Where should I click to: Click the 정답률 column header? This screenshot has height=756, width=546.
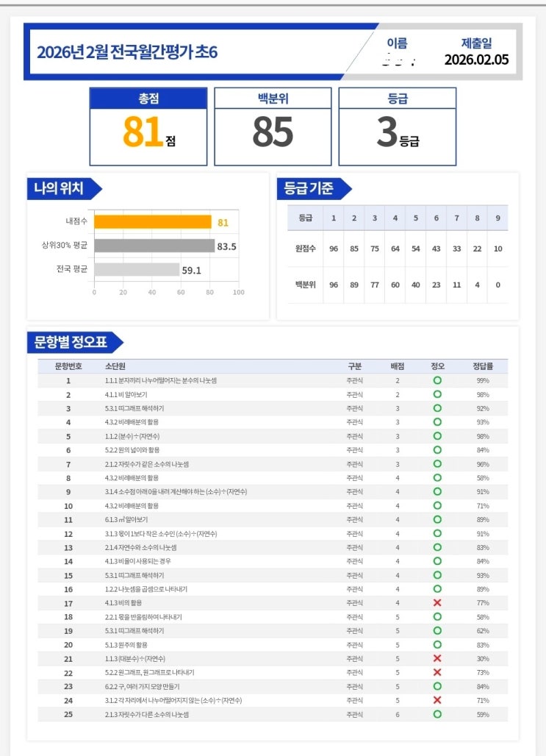click(x=482, y=366)
